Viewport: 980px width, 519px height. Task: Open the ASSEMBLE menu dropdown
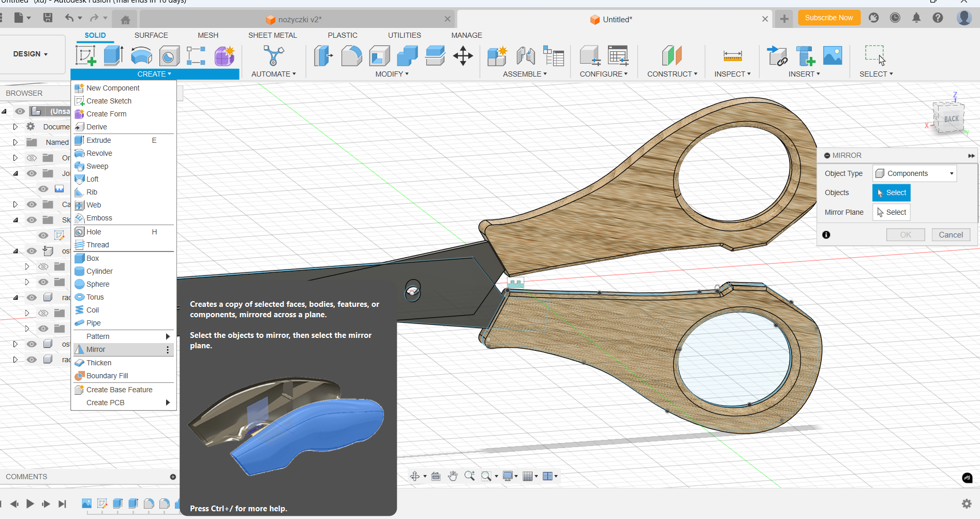[x=525, y=74]
